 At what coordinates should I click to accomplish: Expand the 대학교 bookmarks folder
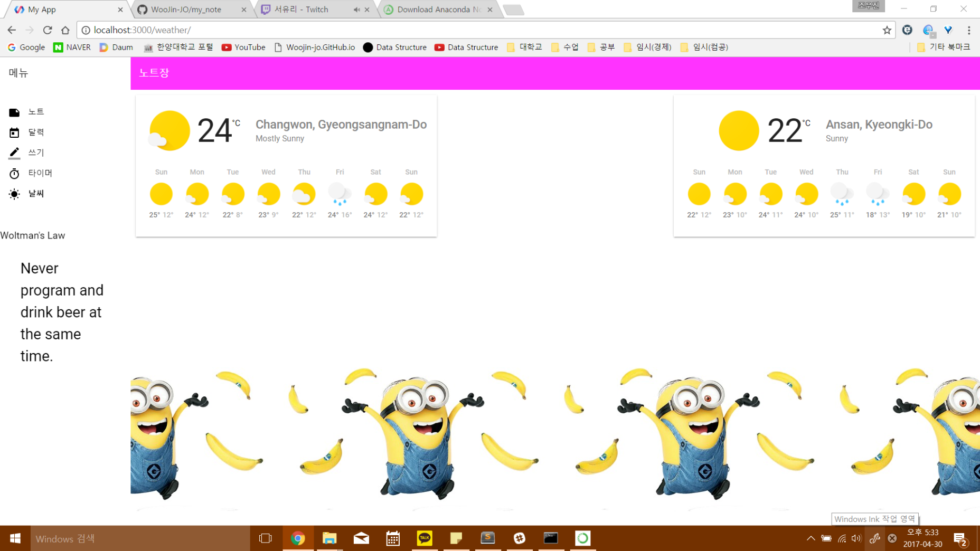click(x=524, y=47)
